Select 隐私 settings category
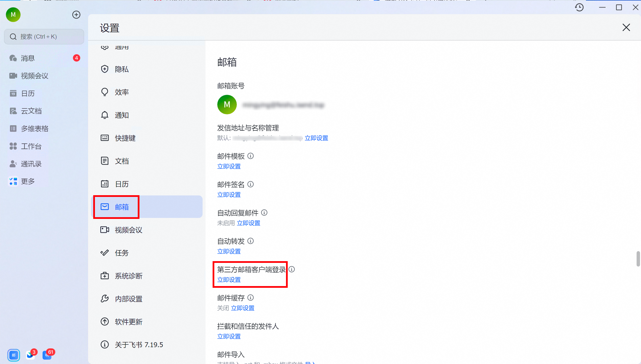 [122, 69]
